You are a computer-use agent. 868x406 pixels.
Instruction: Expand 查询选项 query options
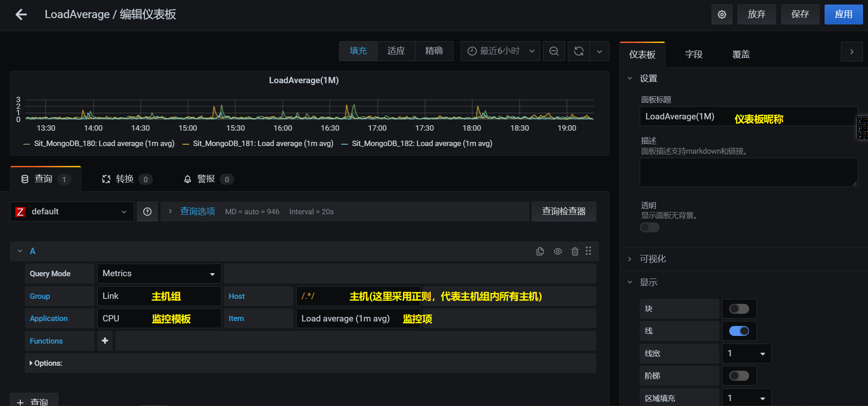click(197, 212)
